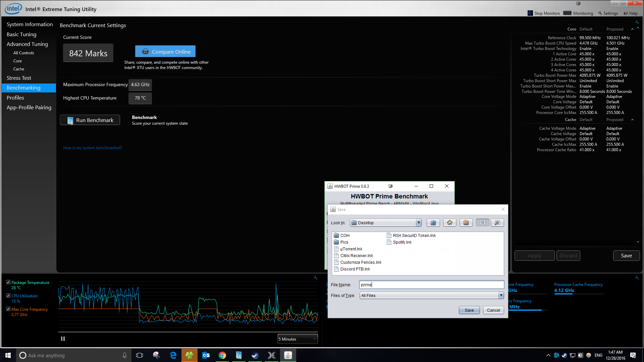The height and width of the screenshot is (362, 644).
Task: Jump to Home folder in Save dialog
Action: tap(449, 223)
